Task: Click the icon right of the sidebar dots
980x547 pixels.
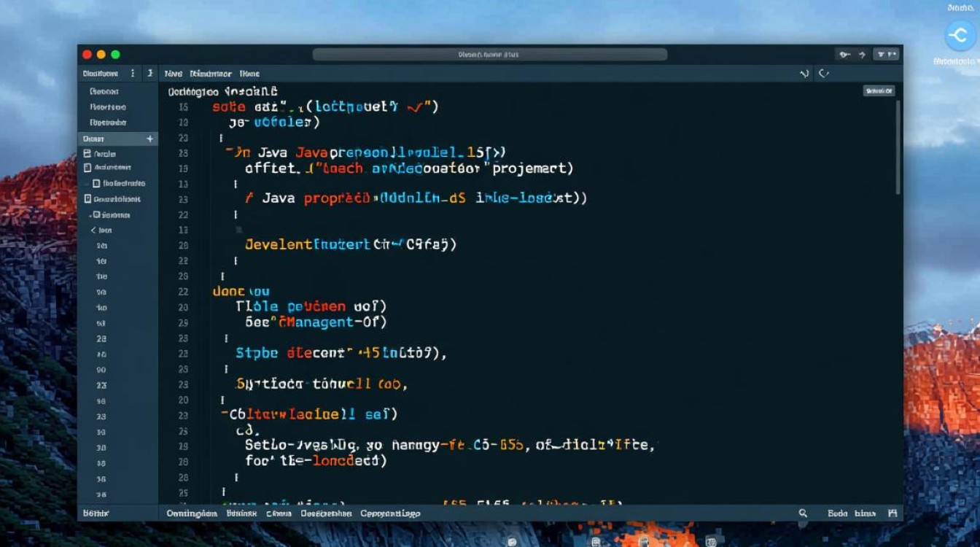Action: [x=149, y=73]
